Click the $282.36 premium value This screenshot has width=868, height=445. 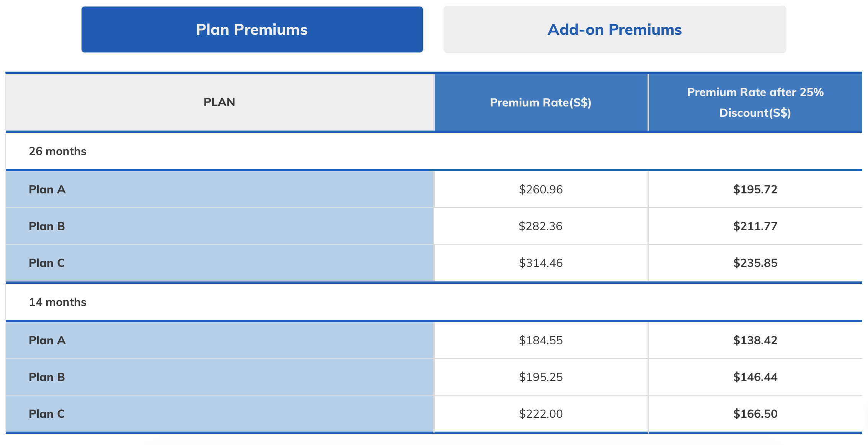point(540,226)
